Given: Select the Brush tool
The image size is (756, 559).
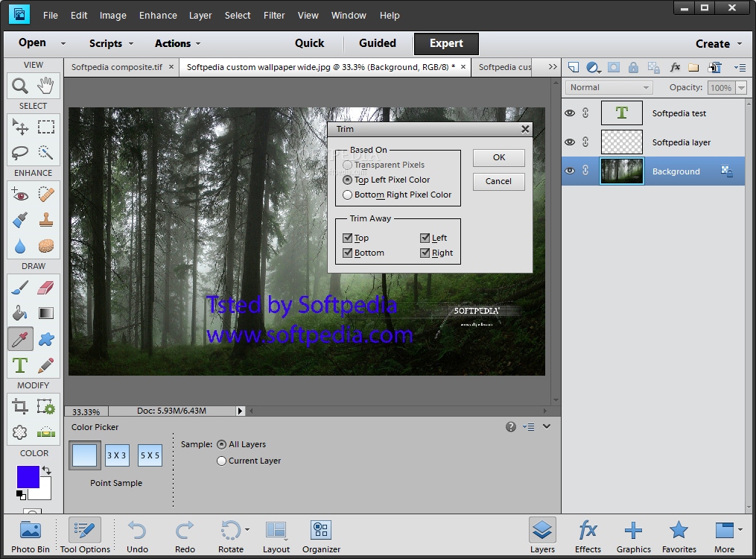Looking at the screenshot, I should coord(20,288).
